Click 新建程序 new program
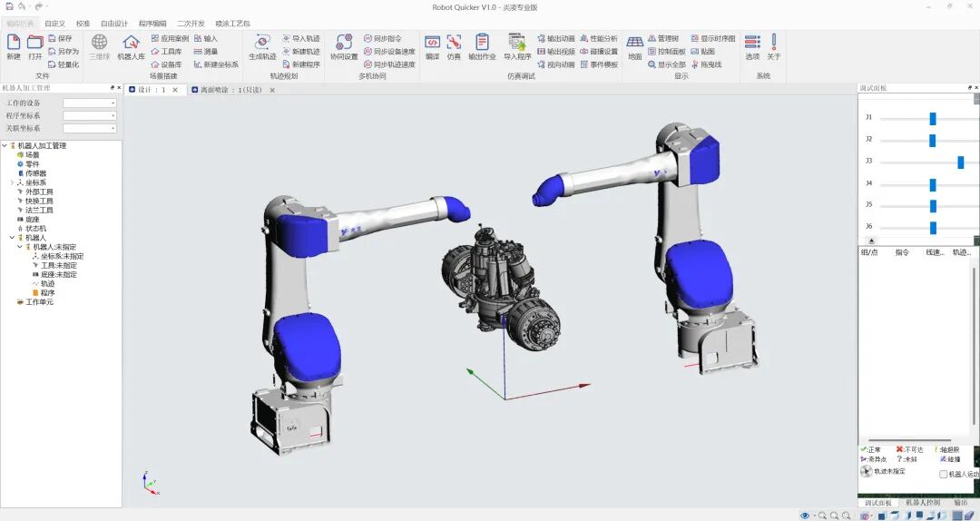 (300, 64)
